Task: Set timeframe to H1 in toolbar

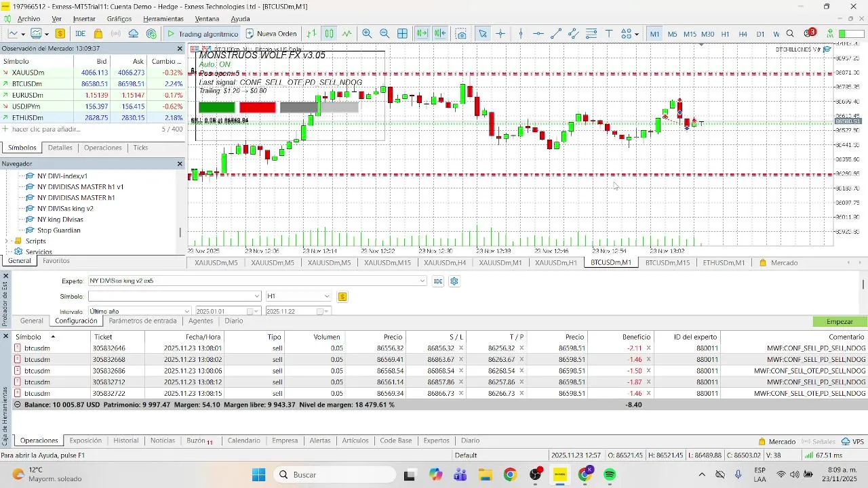Action: pos(725,34)
